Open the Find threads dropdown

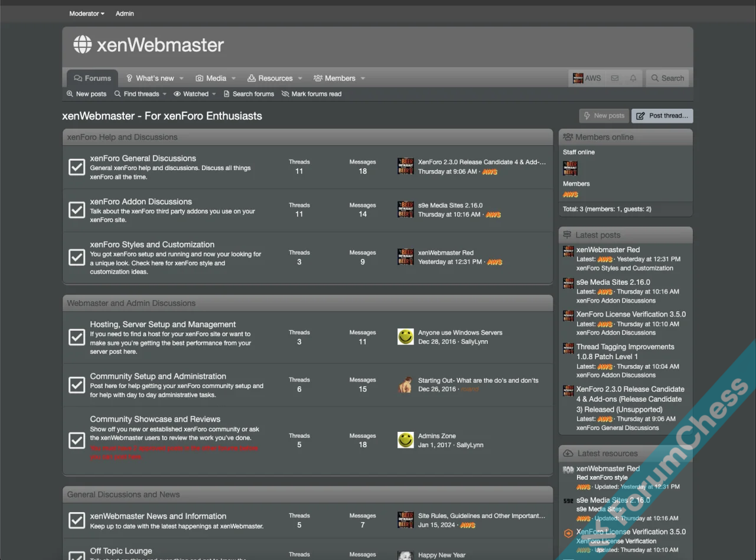click(141, 94)
